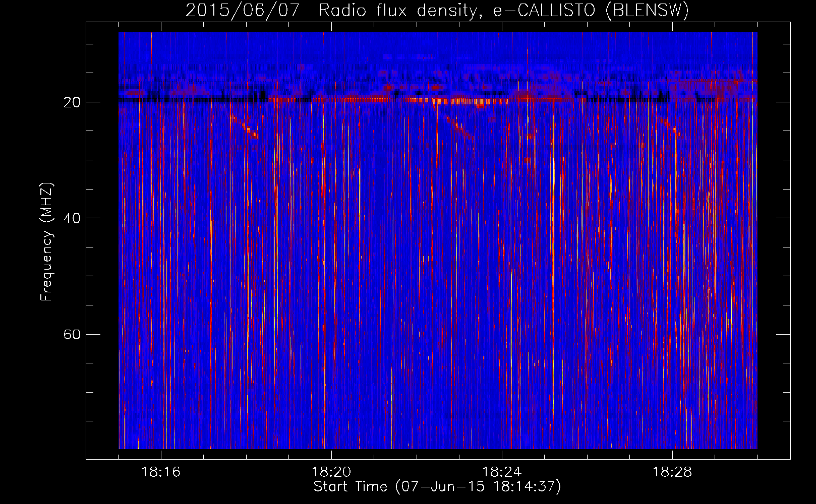816x504 pixels.
Task: Click the 20 MHz frequency tick label
Action: [72, 102]
